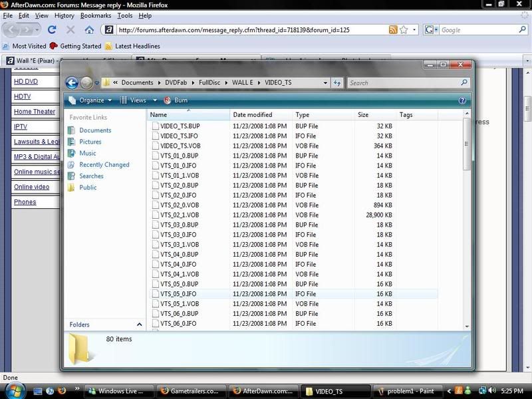This screenshot has height=399, width=532.
Task: Click the Firefox URL address field
Action: pos(252,30)
